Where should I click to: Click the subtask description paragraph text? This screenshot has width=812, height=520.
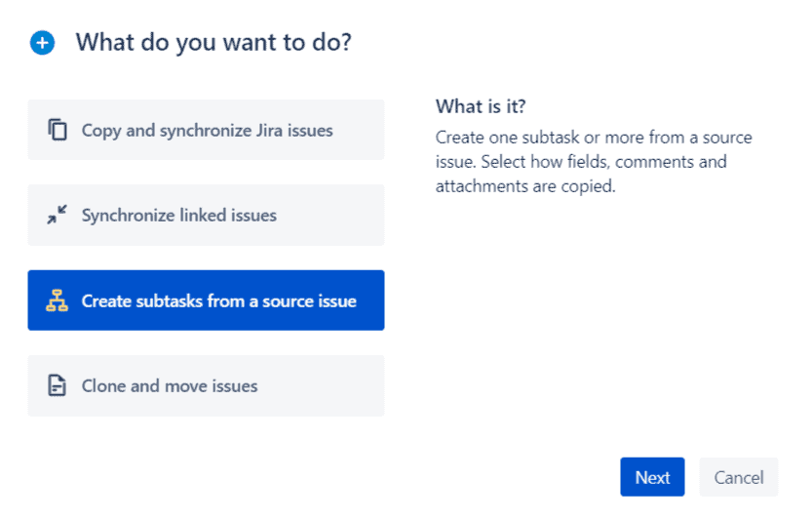593,162
